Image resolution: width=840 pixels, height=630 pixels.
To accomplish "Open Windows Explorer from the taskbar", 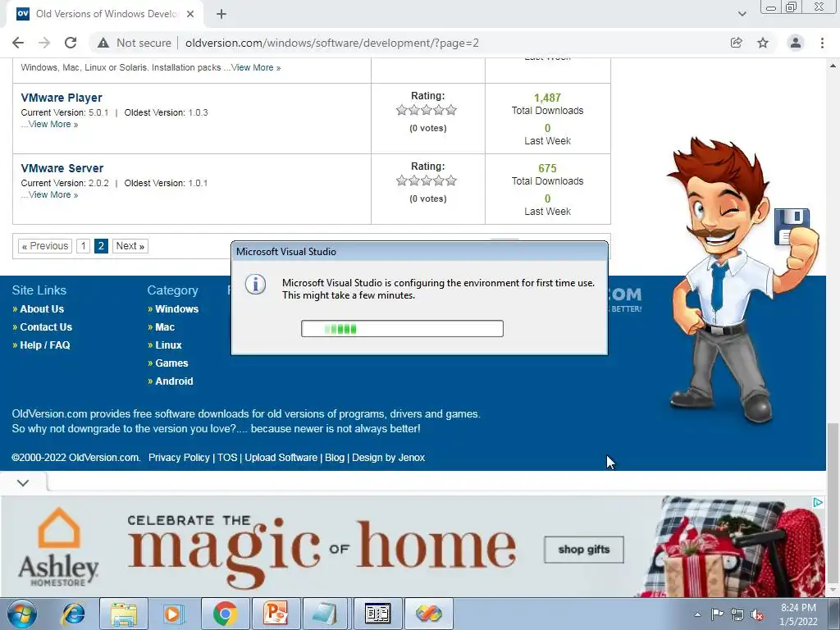I will [x=123, y=614].
